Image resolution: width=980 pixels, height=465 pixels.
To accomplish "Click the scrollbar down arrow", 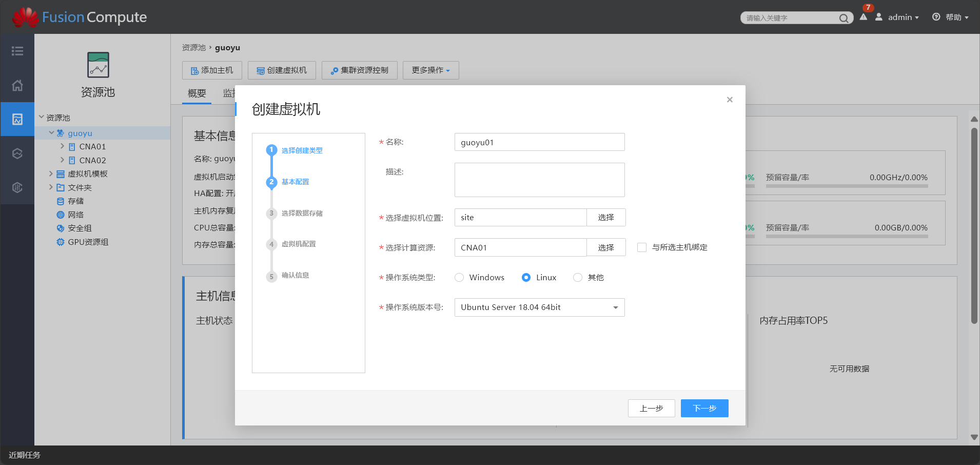I will [x=974, y=437].
